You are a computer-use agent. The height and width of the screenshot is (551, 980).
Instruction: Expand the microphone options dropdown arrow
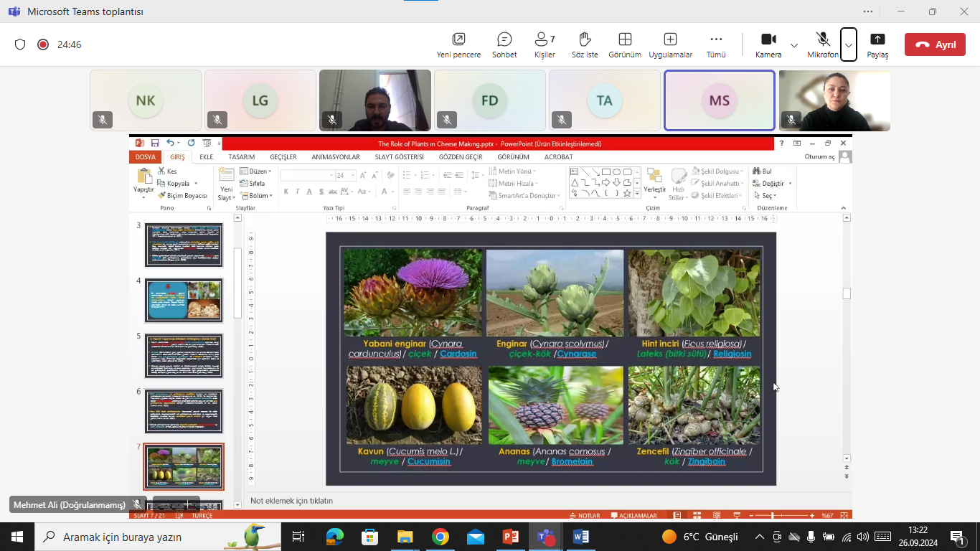click(849, 45)
